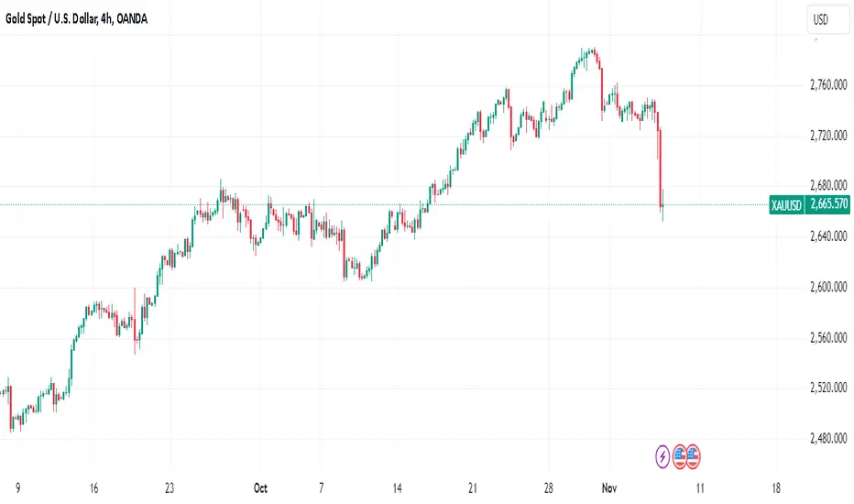
Task: Click the Oct label on time axis
Action: [x=260, y=488]
